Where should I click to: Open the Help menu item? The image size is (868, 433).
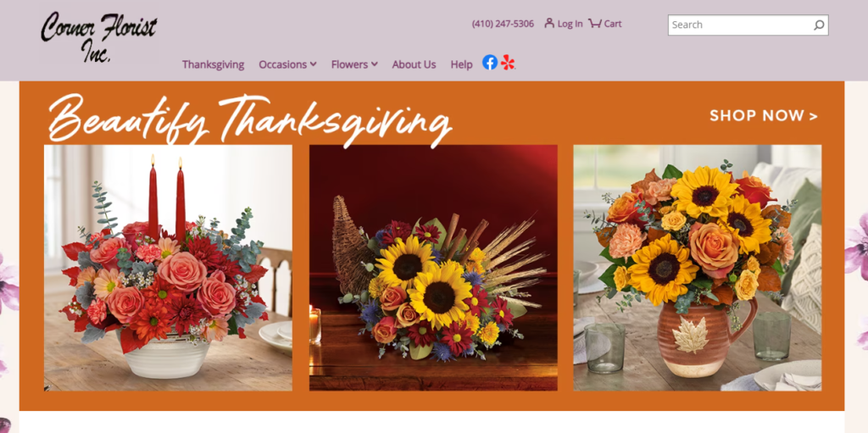(462, 64)
